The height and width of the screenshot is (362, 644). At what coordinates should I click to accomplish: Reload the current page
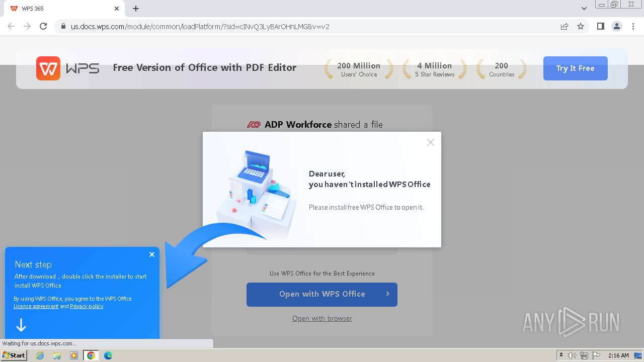43,26
